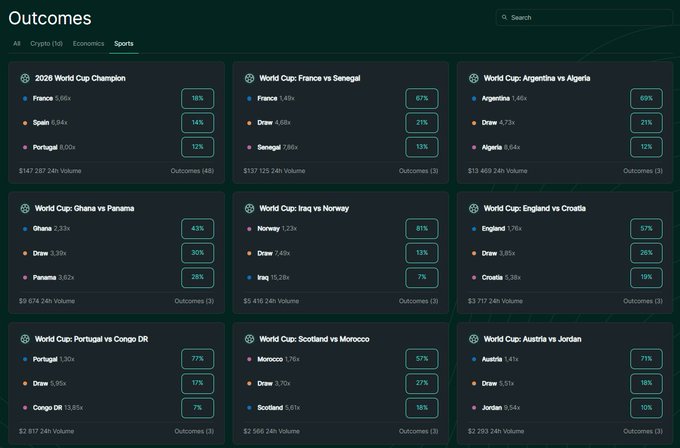This screenshot has height=448, width=680.
Task: Open World Cup: Iraq vs Norway title
Action: [x=304, y=208]
